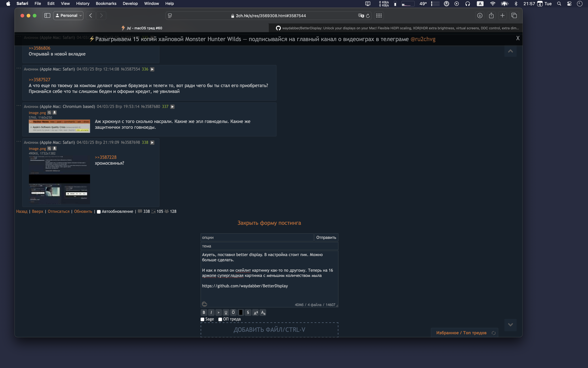Show tab overview
The image size is (588, 368).
tap(514, 16)
